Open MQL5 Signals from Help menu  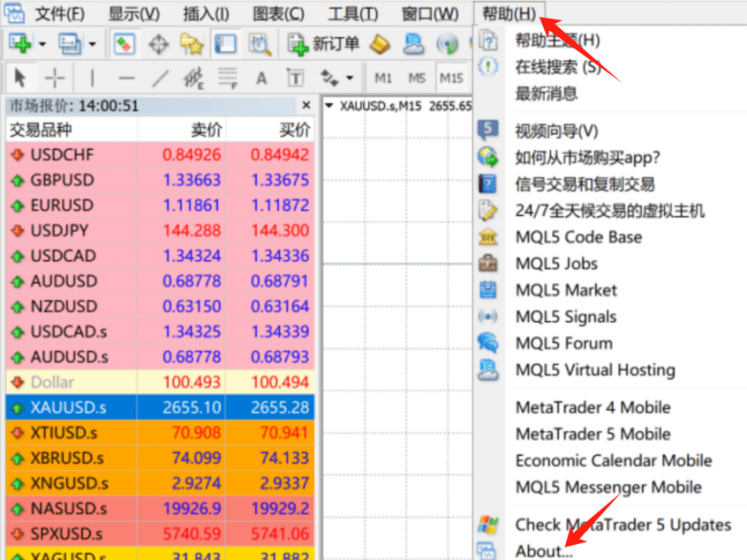coord(566,316)
